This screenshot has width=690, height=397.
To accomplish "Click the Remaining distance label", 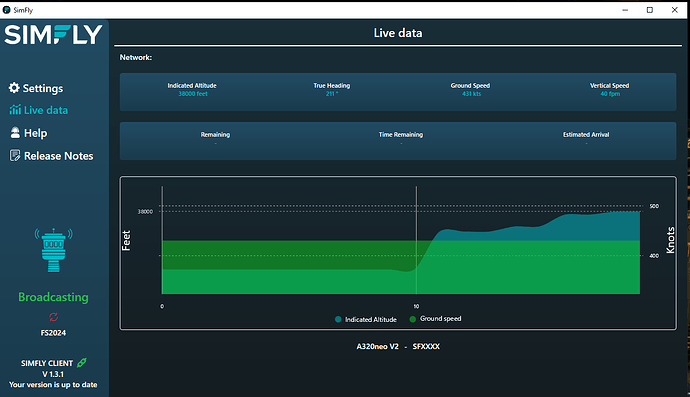I will pos(215,135).
